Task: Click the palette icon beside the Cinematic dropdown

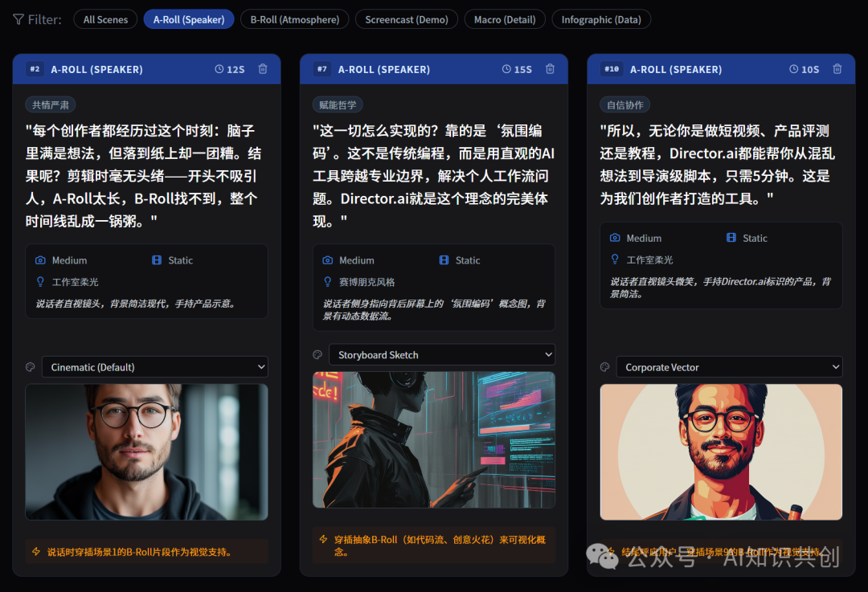Action: (x=30, y=366)
